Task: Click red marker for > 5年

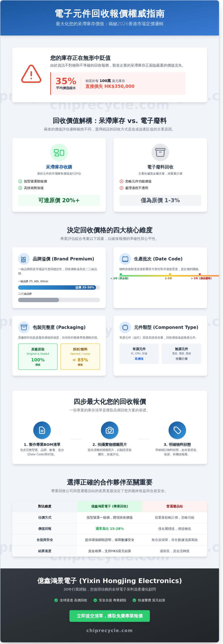Action: [200, 274]
